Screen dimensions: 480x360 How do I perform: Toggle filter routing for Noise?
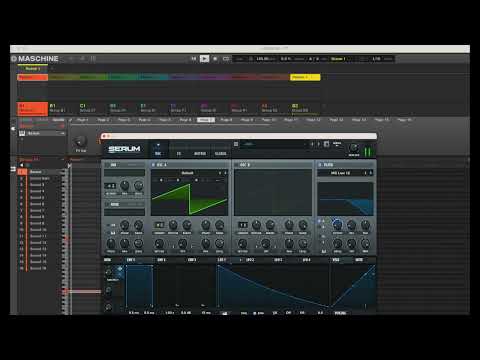click(323, 236)
